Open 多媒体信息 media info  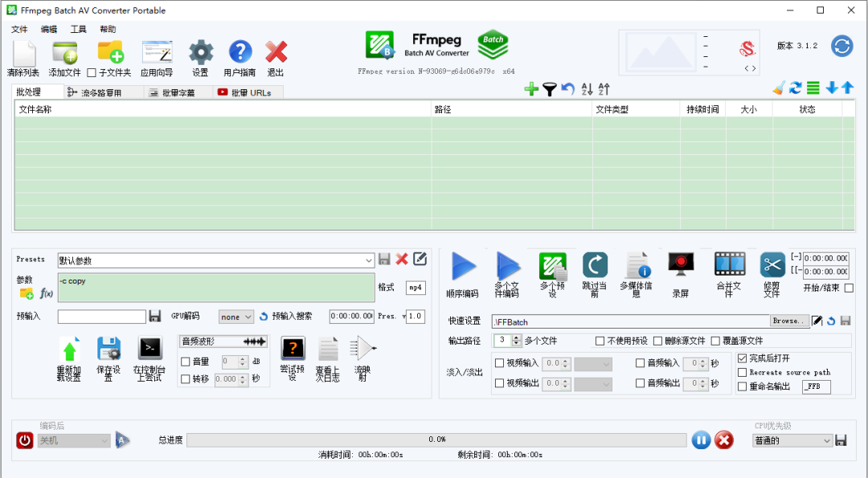point(637,266)
